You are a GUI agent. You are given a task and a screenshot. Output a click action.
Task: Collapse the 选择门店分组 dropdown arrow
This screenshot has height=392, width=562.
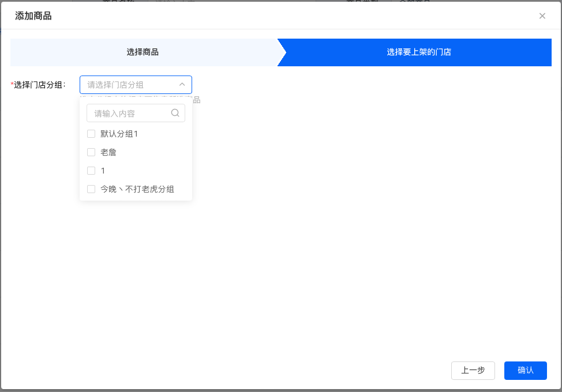(182, 85)
